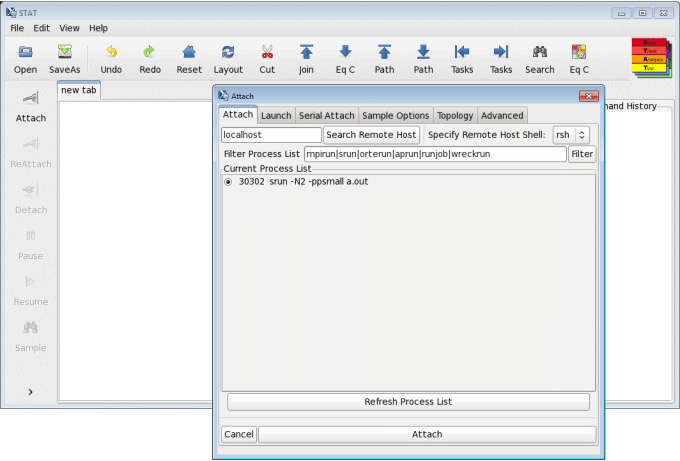Click the Path down-arrow icon
The height and width of the screenshot is (461, 680).
(x=423, y=52)
